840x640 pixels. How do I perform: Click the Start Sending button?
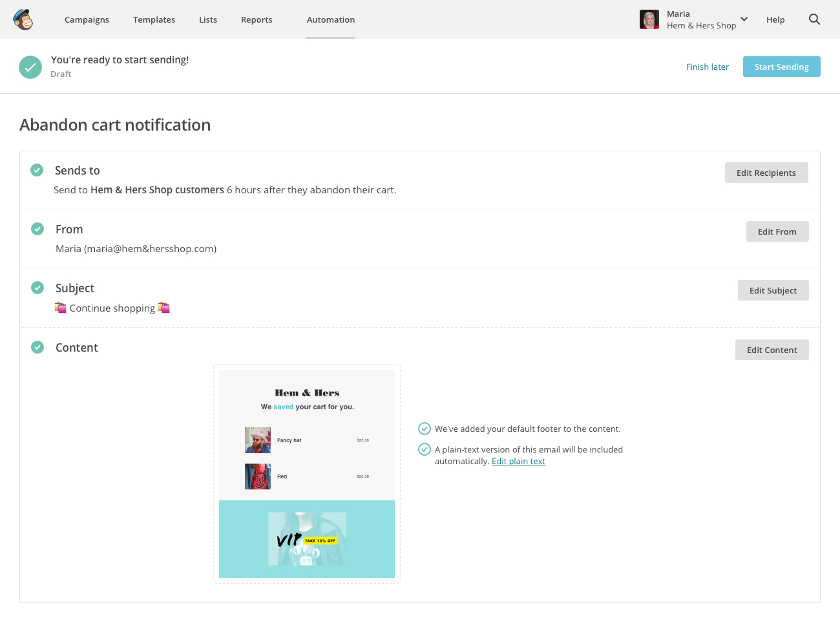(782, 67)
